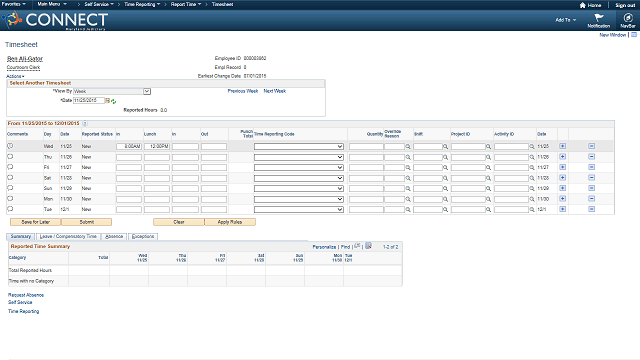Open the View By dropdown
The width and height of the screenshot is (640, 360).
[112, 91]
